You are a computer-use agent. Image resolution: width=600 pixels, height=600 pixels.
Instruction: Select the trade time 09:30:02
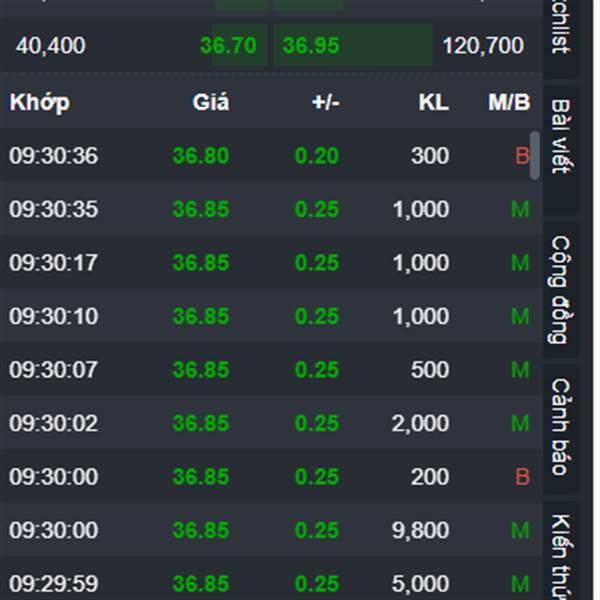click(x=53, y=424)
